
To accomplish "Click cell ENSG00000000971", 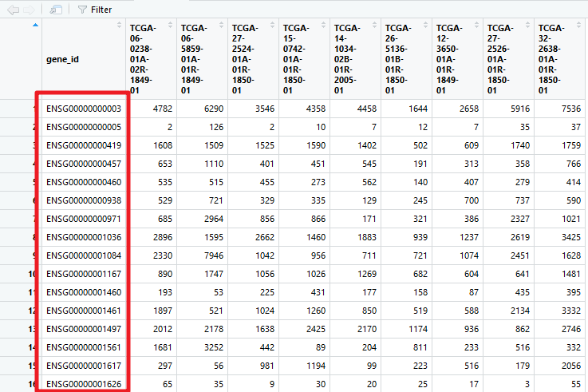I will coord(84,219).
